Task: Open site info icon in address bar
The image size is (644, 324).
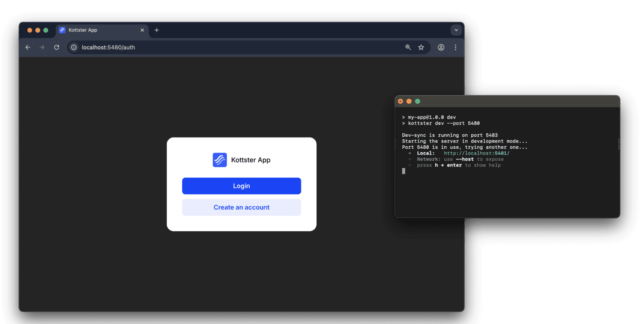Action: coord(74,47)
